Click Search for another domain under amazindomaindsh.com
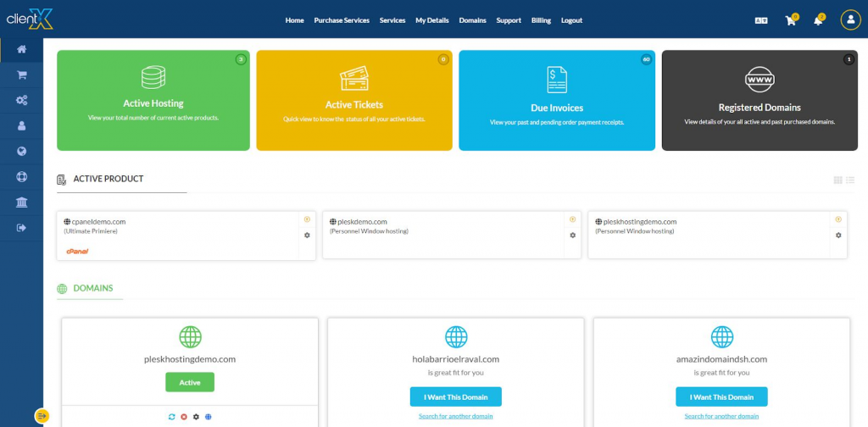The height and width of the screenshot is (427, 868). pos(721,416)
